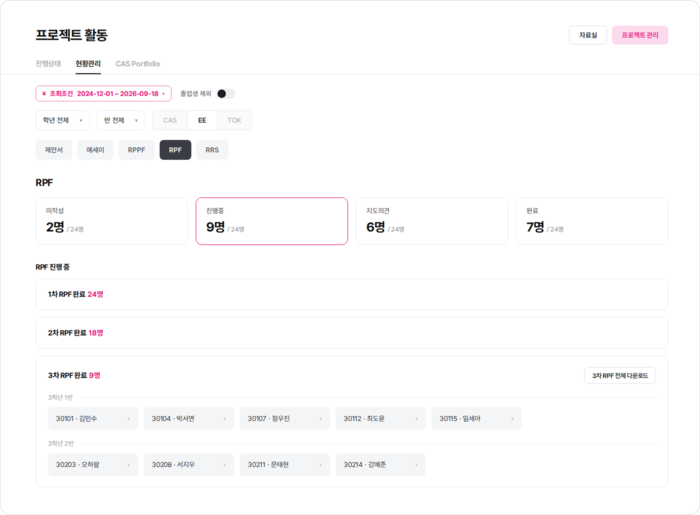Open student 30208 서지우
The image size is (700, 515).
click(189, 465)
